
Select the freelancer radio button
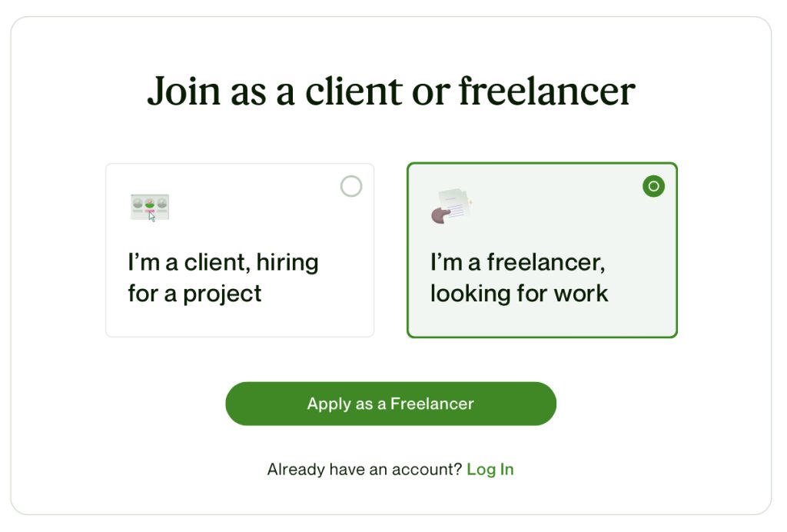point(653,186)
